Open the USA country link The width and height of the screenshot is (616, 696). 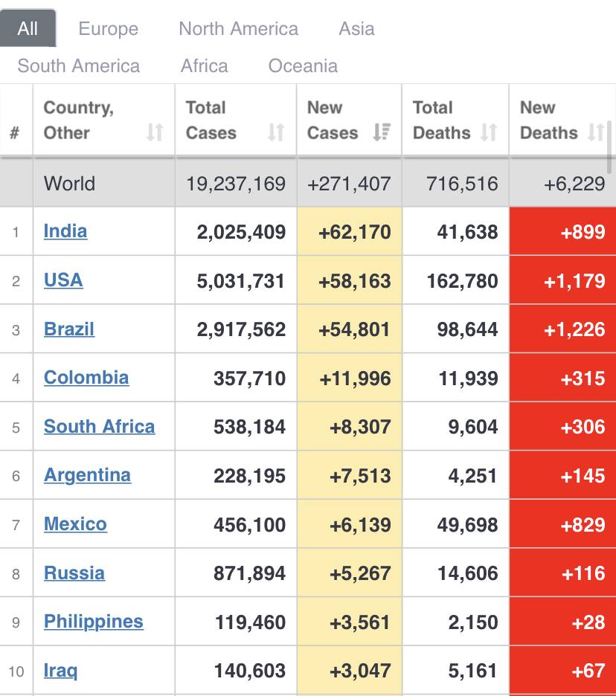[x=63, y=280]
